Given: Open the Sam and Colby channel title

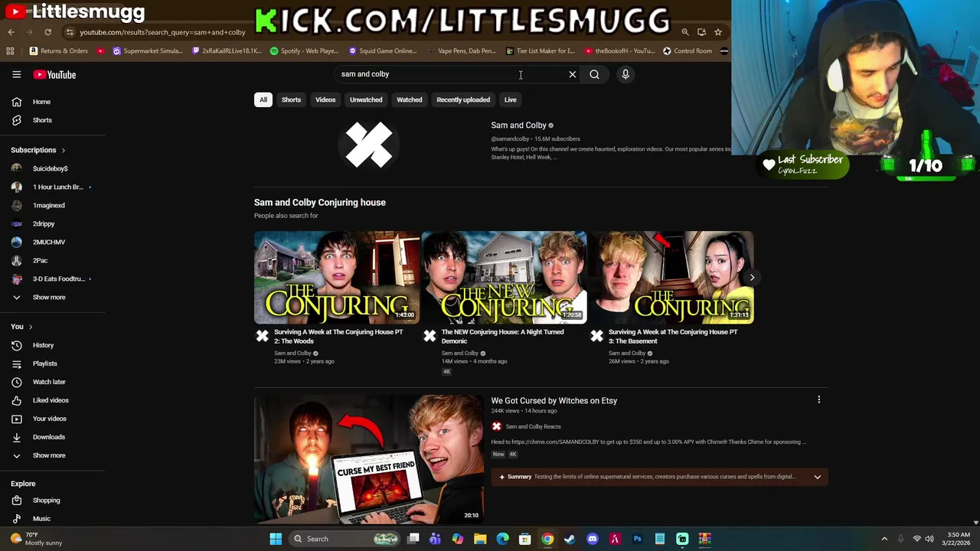Looking at the screenshot, I should point(518,126).
